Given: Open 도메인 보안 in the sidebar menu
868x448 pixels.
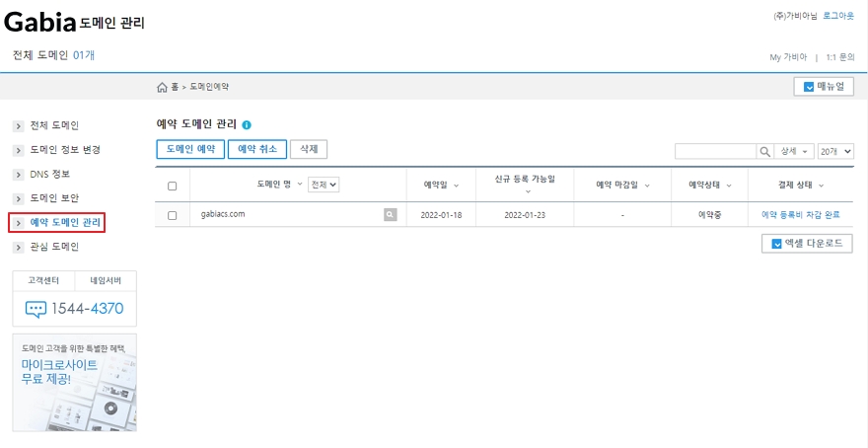Looking at the screenshot, I should (54, 198).
